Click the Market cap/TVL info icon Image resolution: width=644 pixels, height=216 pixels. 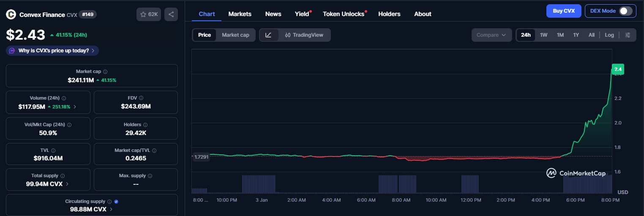coord(154,150)
